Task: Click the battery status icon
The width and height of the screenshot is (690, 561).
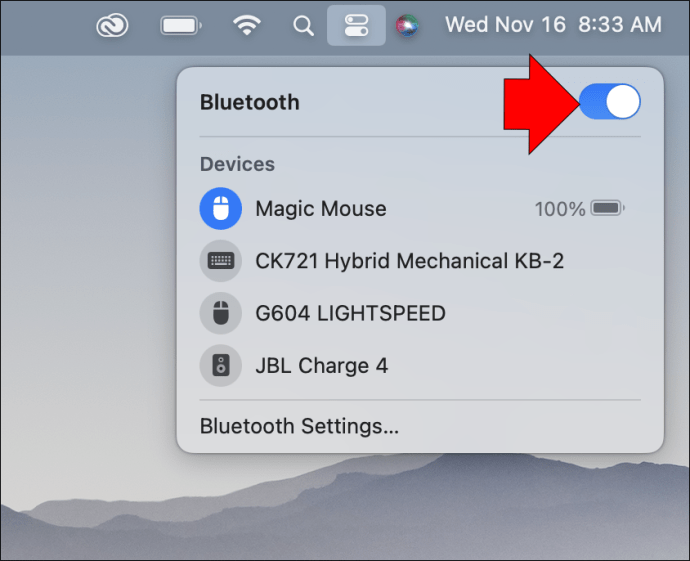Action: 180,25
